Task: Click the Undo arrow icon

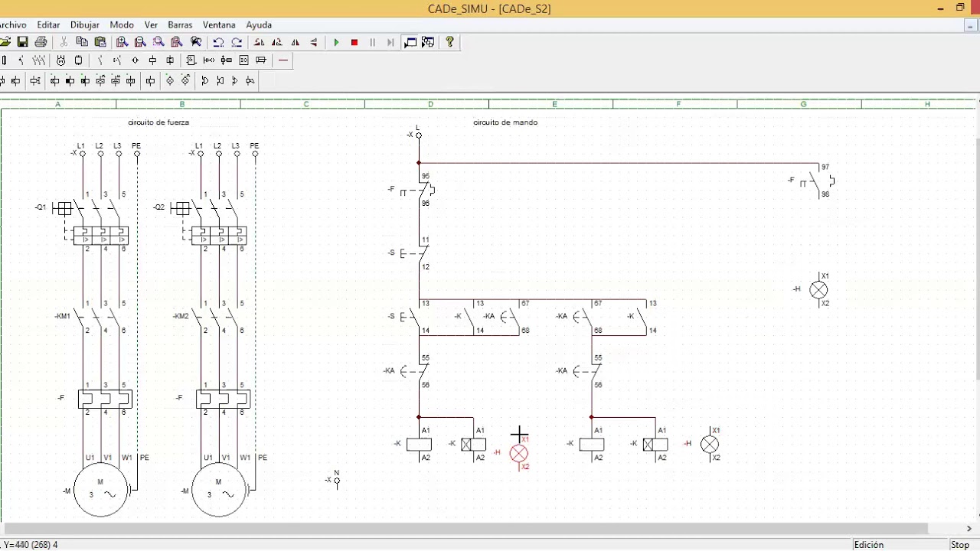Action: [219, 42]
